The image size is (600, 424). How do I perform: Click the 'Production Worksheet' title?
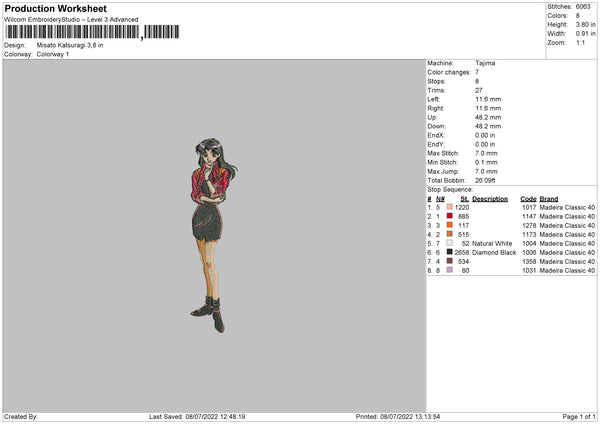55,8
